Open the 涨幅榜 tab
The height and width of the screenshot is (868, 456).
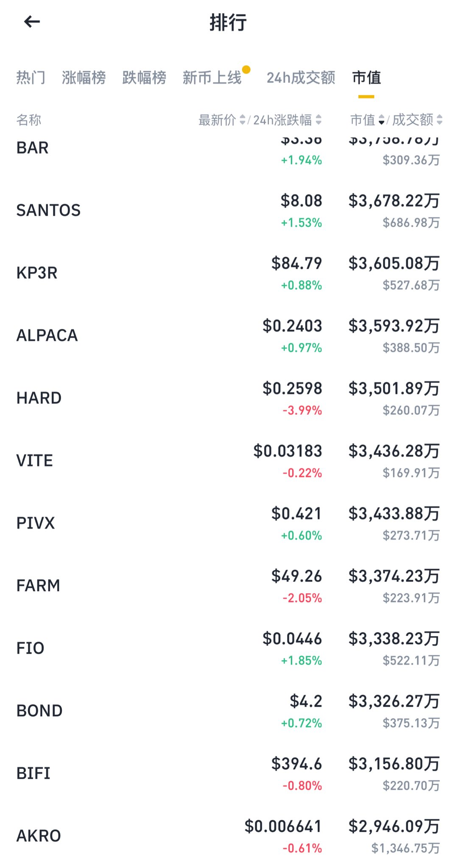click(84, 78)
